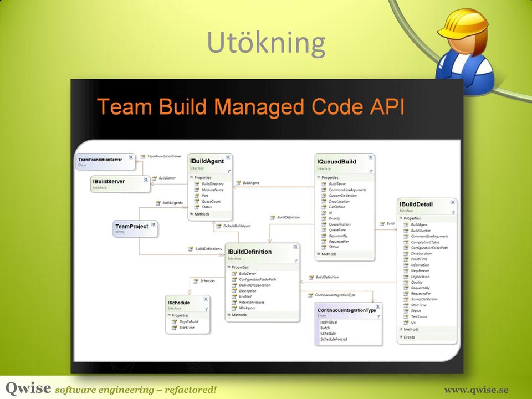
Task: Click the association icon beside the DefaultBuildAgent label
Action: pos(218,226)
